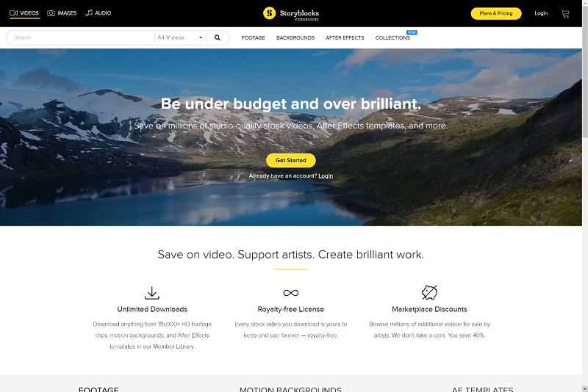The image size is (588, 392).
Task: Click Login in the top bar
Action: [x=541, y=13]
